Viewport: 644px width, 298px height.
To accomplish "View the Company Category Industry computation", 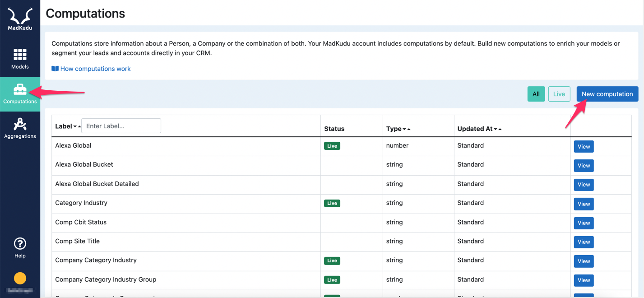I will pyautogui.click(x=584, y=261).
